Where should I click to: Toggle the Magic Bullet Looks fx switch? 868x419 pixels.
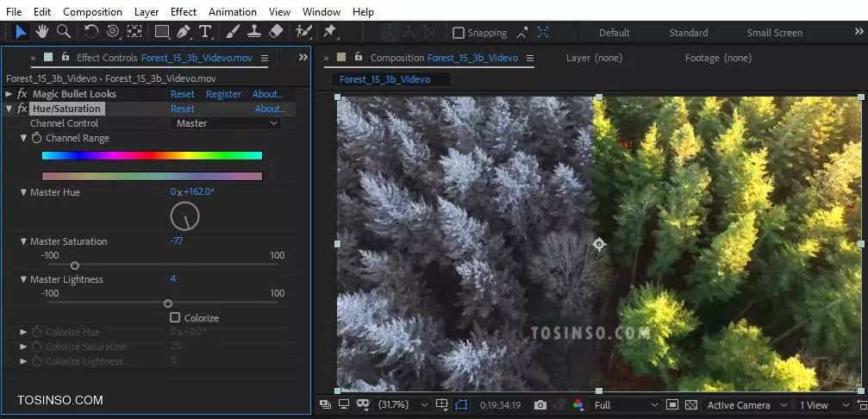pos(22,94)
